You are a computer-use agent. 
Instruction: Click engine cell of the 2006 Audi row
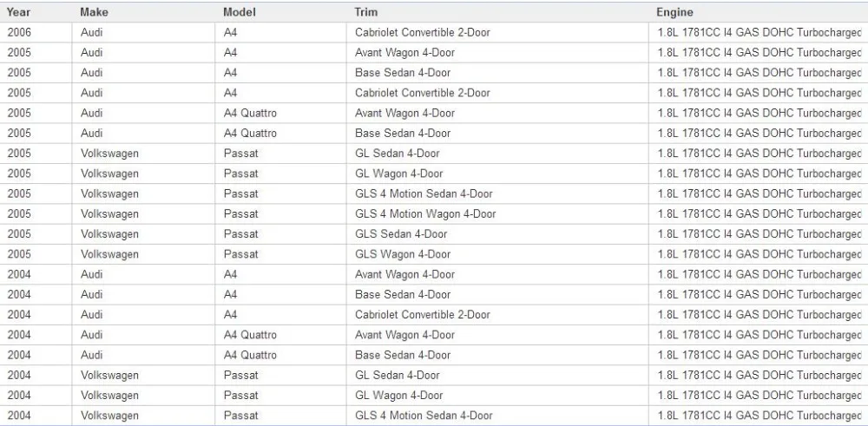coord(759,33)
